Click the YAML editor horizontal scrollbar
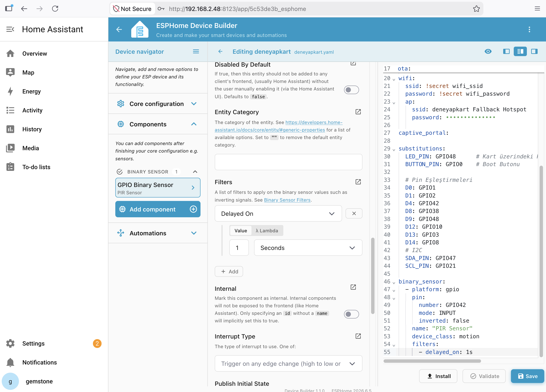 click(432, 361)
